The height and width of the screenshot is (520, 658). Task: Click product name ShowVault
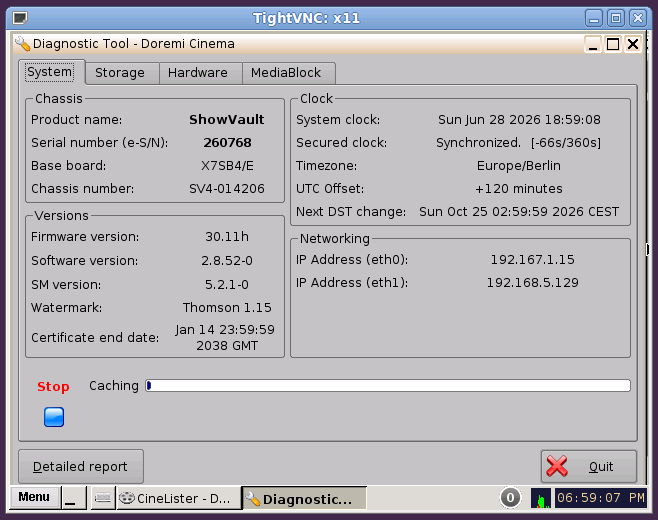(227, 120)
